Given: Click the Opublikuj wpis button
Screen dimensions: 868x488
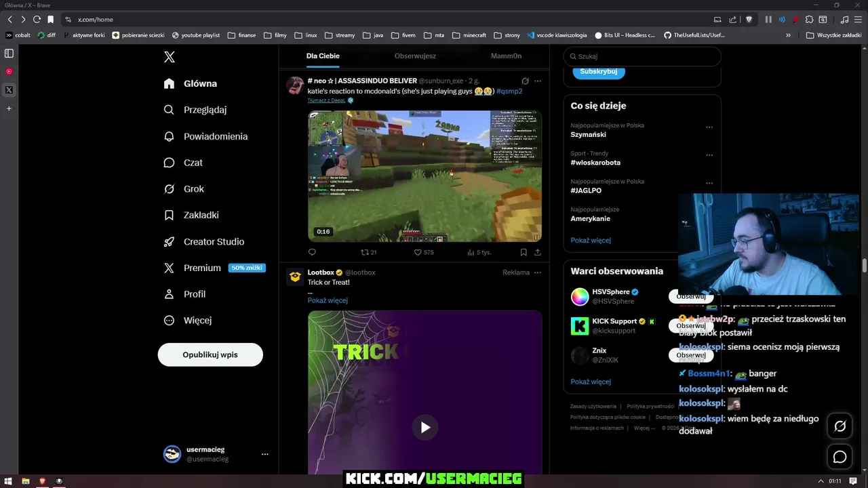Looking at the screenshot, I should (210, 354).
